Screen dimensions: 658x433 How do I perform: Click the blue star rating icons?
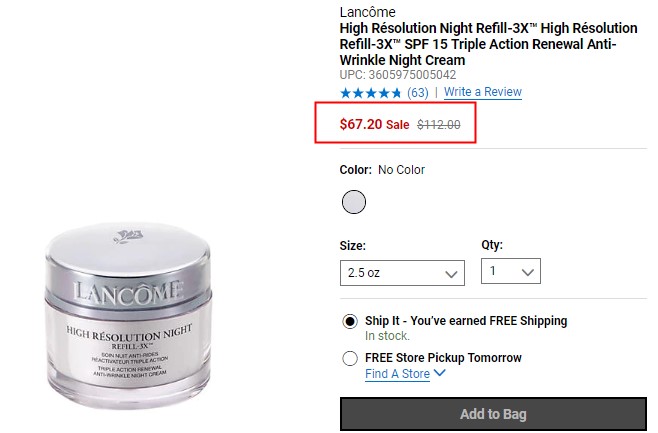pyautogui.click(x=371, y=93)
